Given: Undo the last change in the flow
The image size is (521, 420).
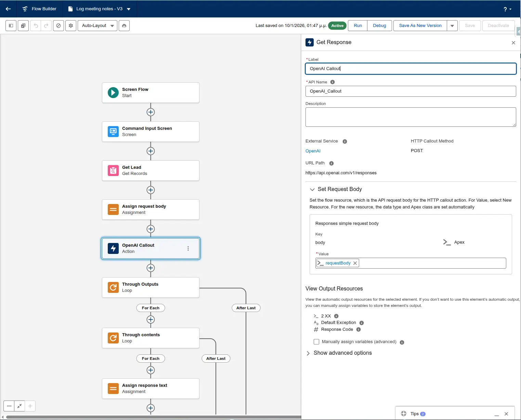Looking at the screenshot, I should [x=35, y=26].
